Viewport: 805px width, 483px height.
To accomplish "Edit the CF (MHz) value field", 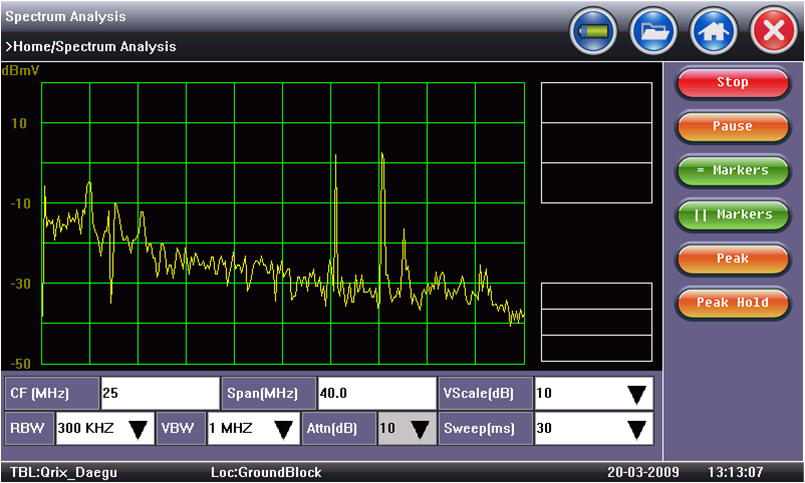I will pyautogui.click(x=160, y=394).
